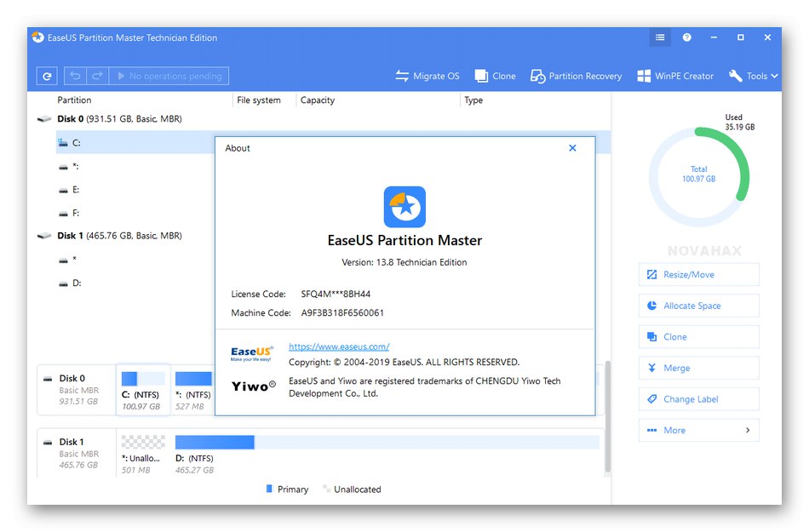Screen dimensions: 809x532
Task: Click the EaseUS app icon in title bar
Action: click(37, 37)
